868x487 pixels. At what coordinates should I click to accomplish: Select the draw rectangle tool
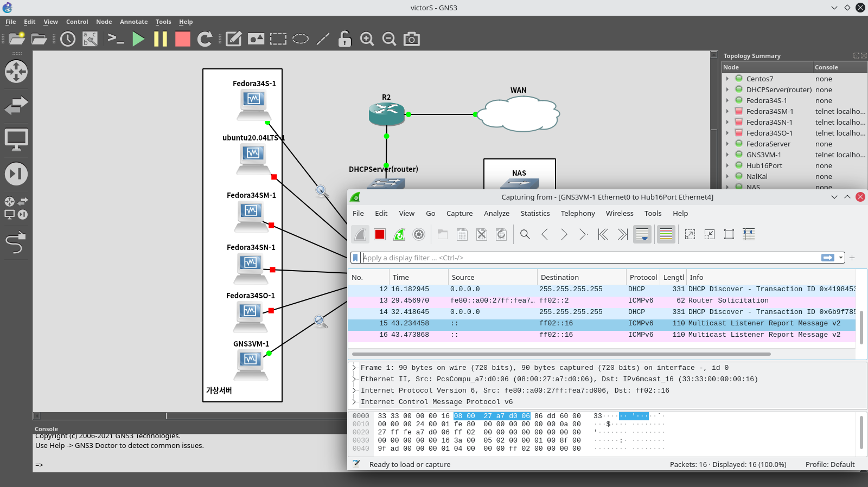278,39
